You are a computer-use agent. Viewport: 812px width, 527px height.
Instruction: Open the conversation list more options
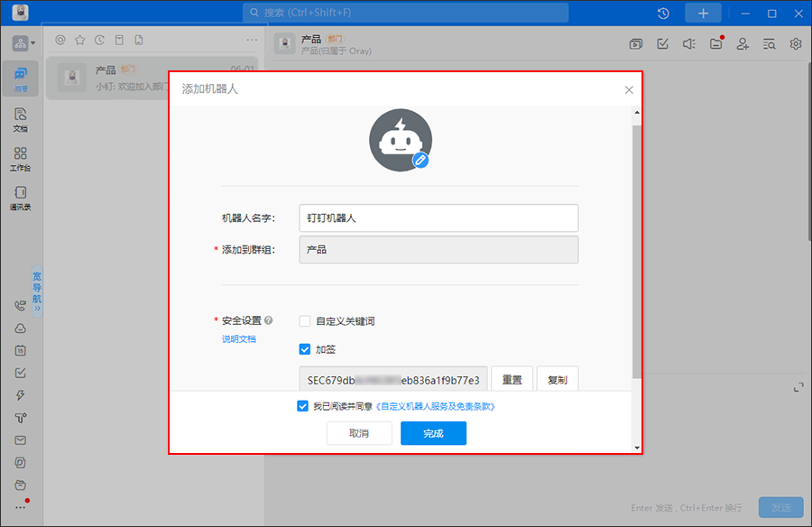[x=252, y=40]
